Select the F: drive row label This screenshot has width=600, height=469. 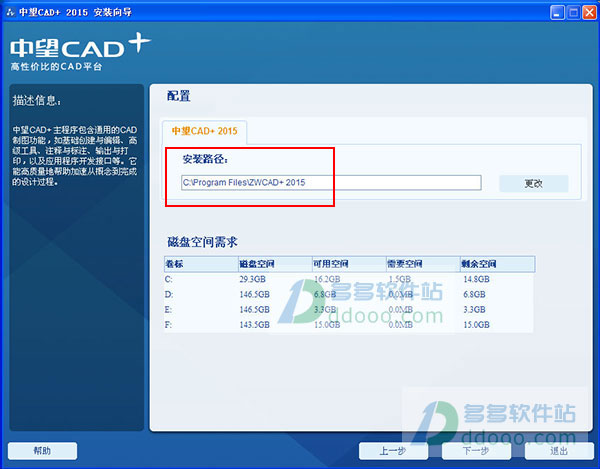168,325
